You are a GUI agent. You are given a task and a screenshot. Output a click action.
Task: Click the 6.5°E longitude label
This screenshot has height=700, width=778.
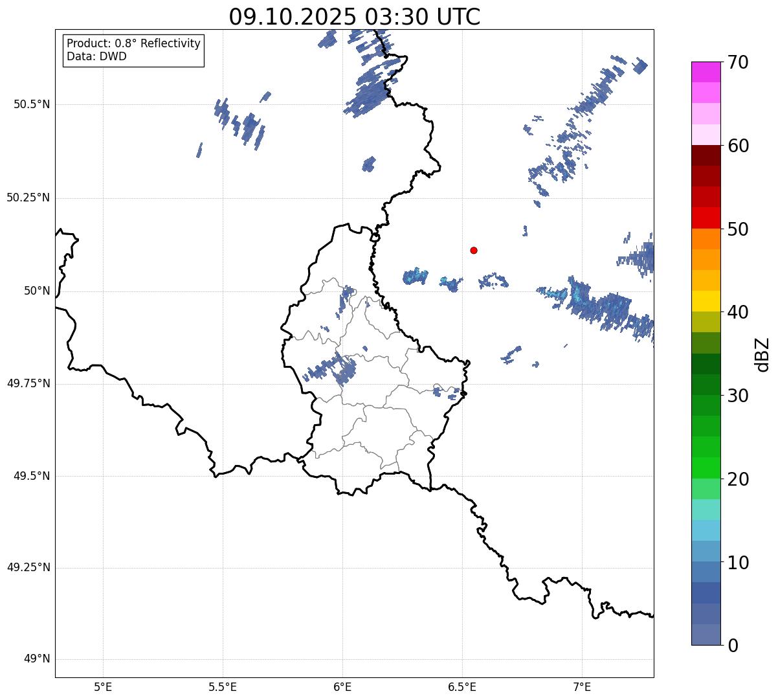pos(462,687)
